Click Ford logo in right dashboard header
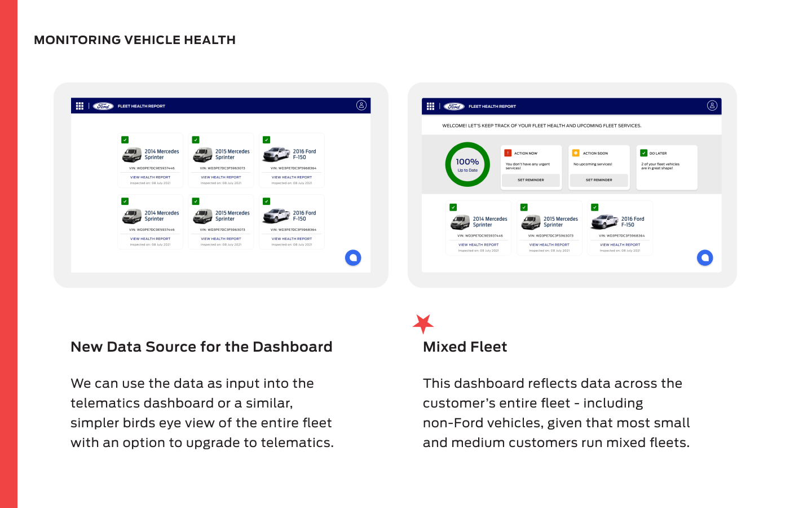The height and width of the screenshot is (508, 812). pyautogui.click(x=454, y=106)
